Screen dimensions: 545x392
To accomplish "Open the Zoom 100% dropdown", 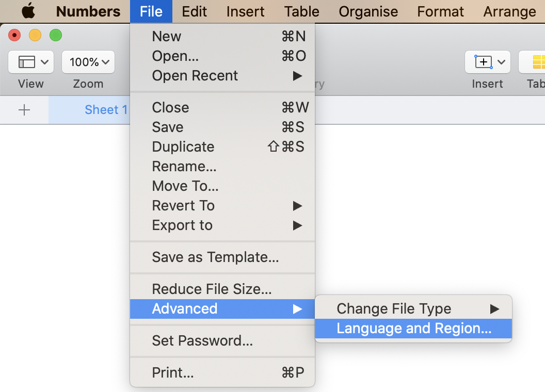I will click(x=88, y=62).
